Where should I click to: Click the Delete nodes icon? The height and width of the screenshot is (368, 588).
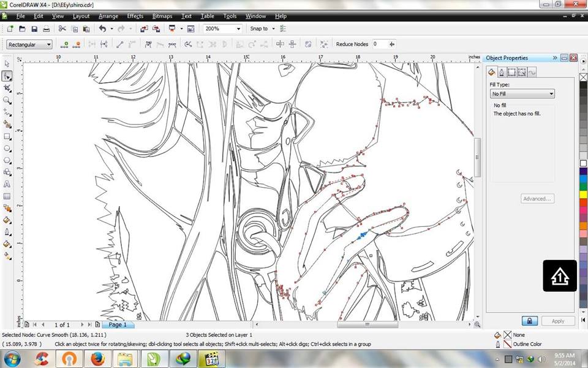[77, 44]
